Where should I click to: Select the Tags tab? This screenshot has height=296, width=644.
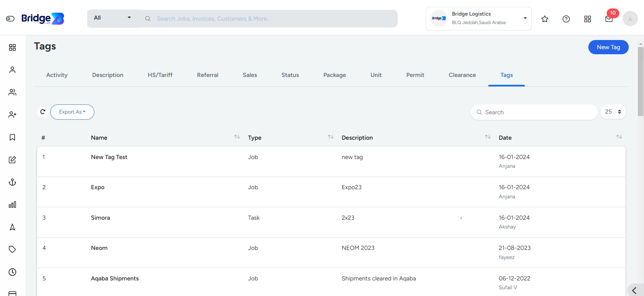pos(507,75)
